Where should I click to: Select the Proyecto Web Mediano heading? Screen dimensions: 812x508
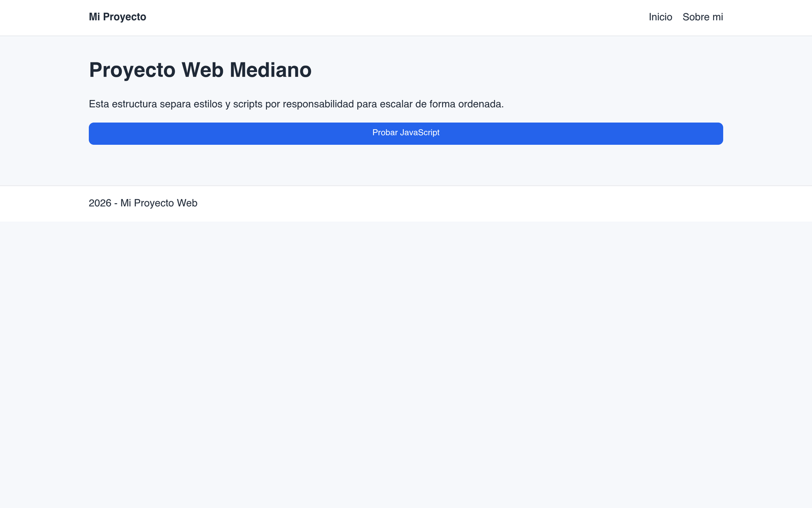point(200,70)
